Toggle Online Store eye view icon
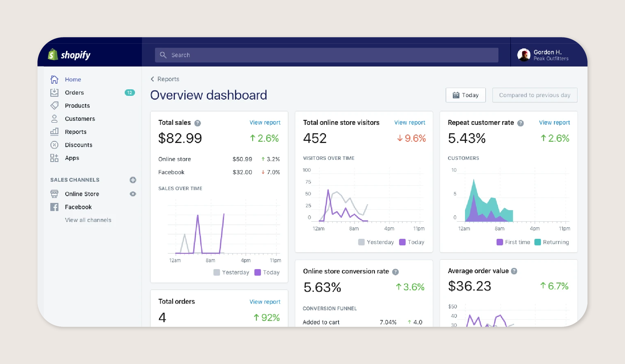The width and height of the screenshot is (625, 364). pos(133,194)
